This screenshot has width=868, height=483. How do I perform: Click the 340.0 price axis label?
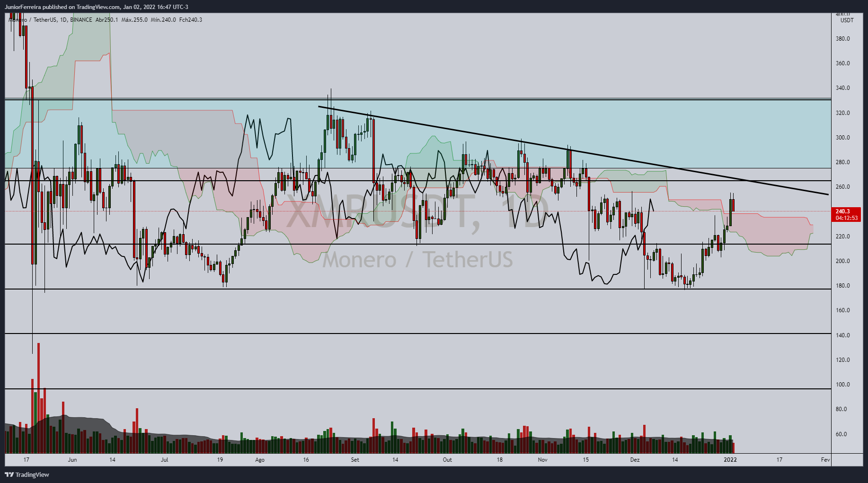[843, 88]
